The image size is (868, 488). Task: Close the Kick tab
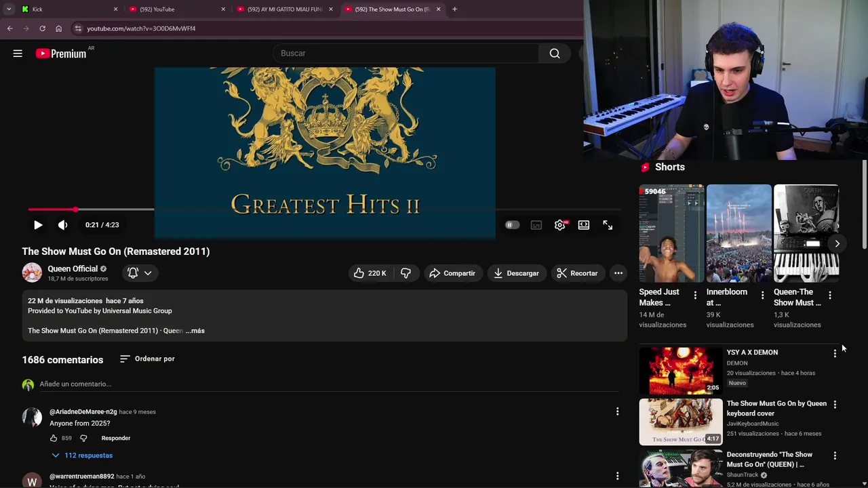click(x=115, y=9)
